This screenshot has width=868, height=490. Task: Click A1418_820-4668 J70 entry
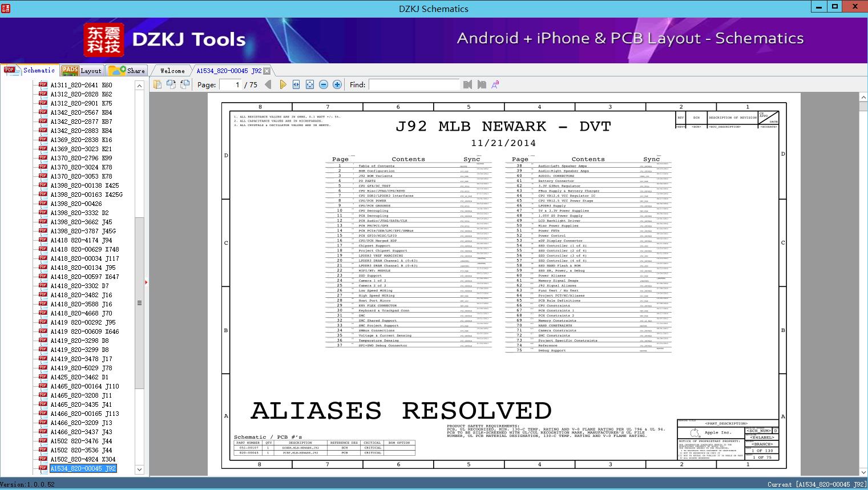pos(81,313)
